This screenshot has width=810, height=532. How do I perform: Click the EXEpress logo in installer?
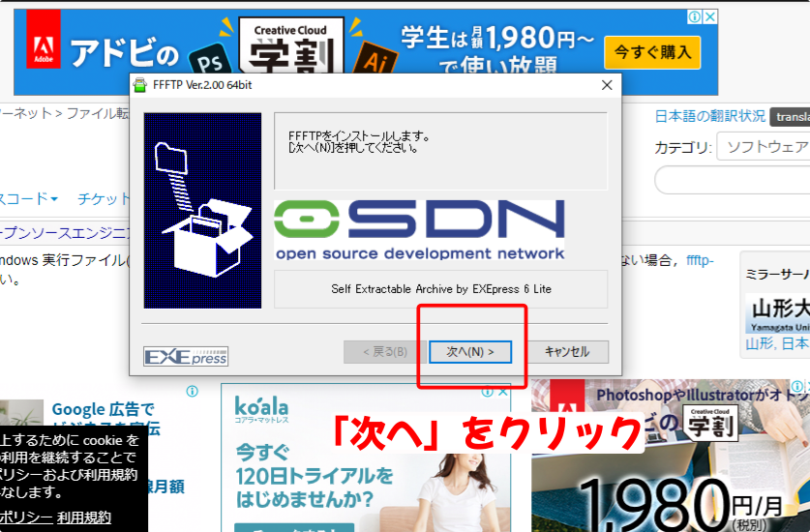pyautogui.click(x=186, y=356)
